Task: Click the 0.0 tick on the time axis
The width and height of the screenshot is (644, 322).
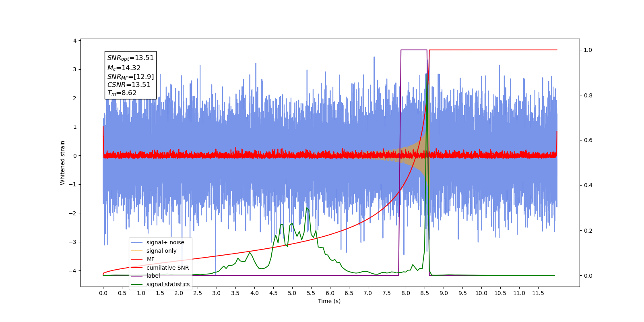Action: tap(103, 293)
